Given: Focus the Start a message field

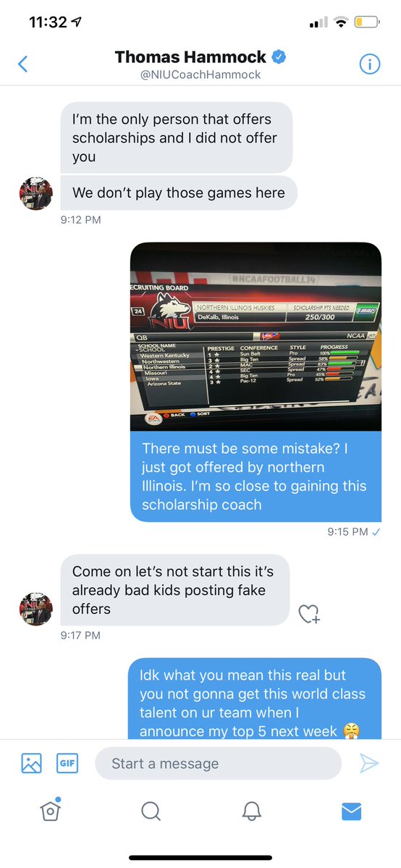Looking at the screenshot, I should (x=218, y=763).
